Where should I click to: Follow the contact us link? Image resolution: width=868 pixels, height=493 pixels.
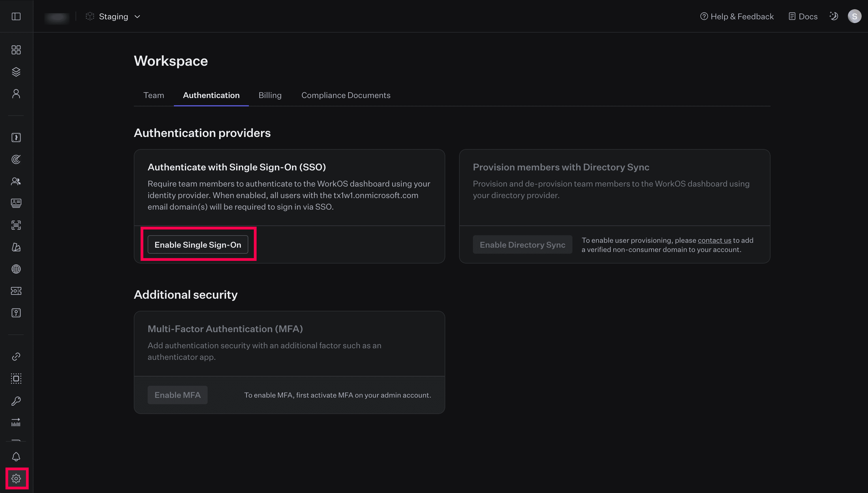click(714, 240)
